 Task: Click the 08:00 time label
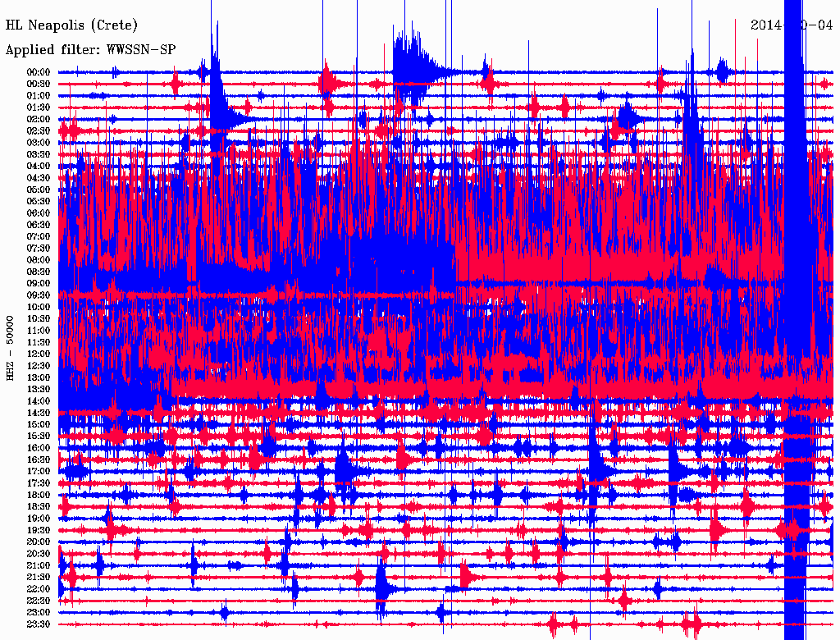[39, 260]
